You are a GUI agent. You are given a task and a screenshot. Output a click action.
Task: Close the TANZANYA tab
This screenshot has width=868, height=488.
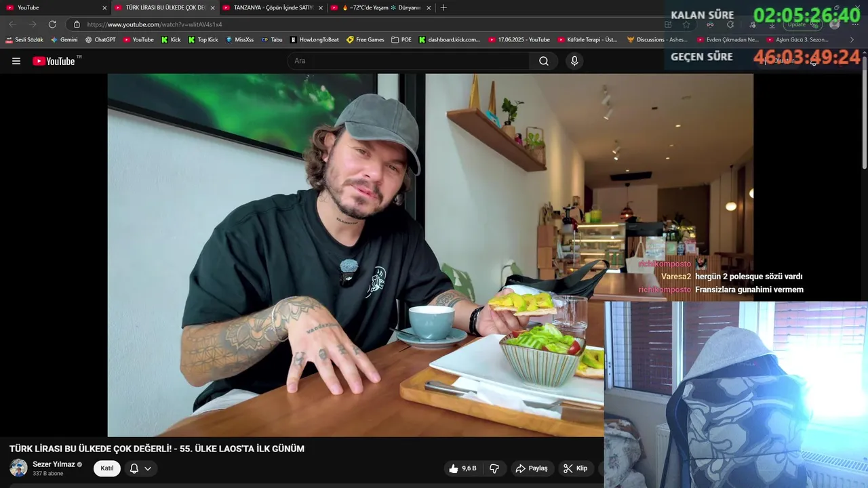click(321, 8)
